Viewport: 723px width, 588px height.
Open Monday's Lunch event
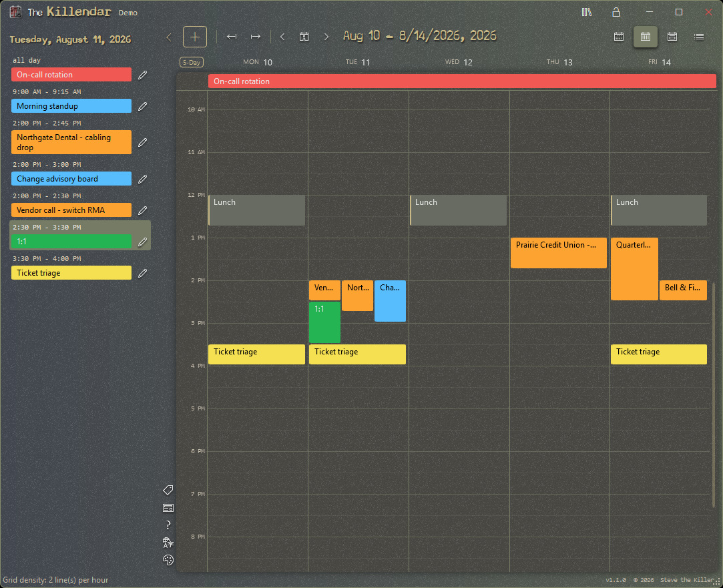point(256,210)
